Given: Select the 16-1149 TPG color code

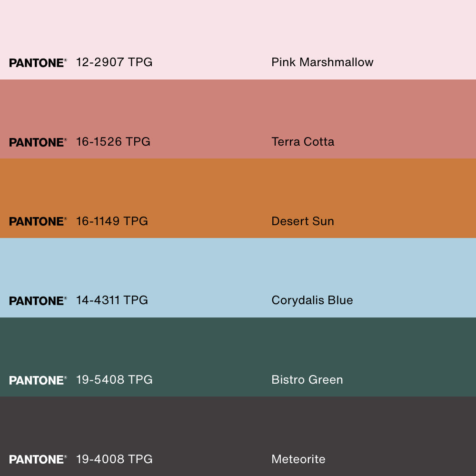Looking at the screenshot, I should (112, 221).
